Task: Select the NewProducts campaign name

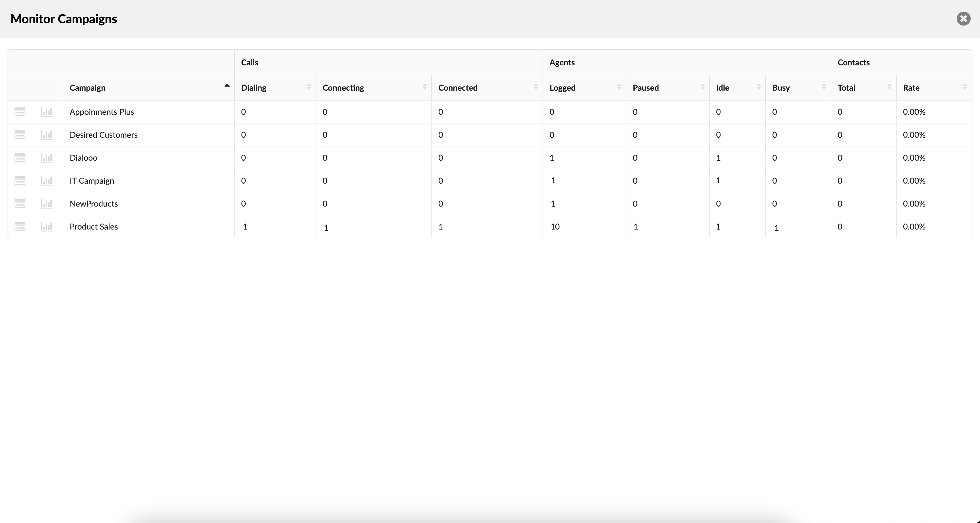Action: point(93,203)
